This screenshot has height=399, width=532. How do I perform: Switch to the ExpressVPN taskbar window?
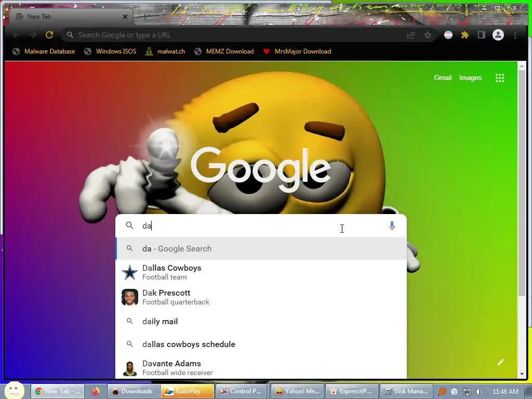(352, 391)
